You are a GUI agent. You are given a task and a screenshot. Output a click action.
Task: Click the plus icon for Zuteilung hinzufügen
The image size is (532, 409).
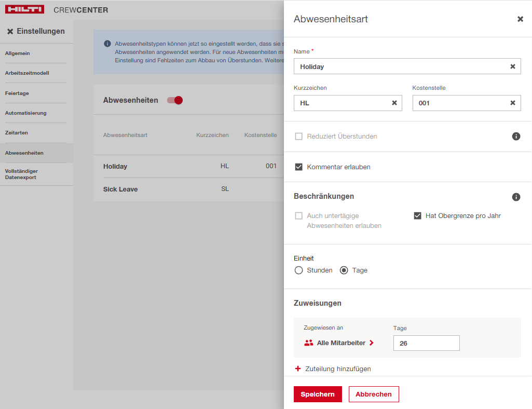[x=298, y=369]
